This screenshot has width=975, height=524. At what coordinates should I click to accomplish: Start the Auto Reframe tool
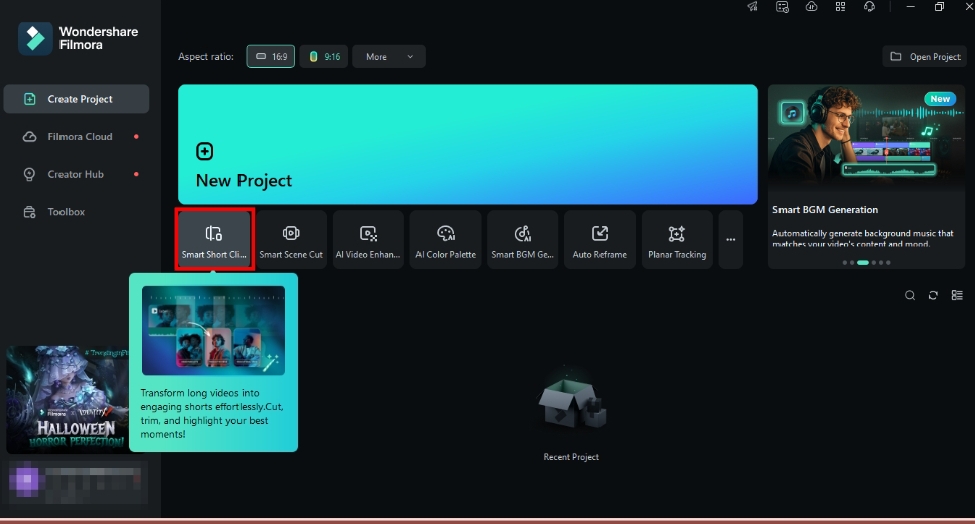(x=599, y=240)
